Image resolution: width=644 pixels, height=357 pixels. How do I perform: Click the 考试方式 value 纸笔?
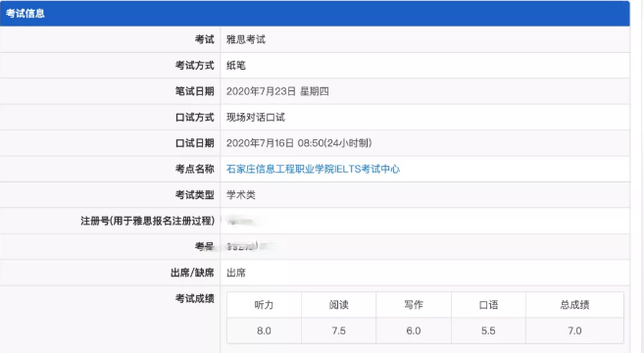[x=236, y=66]
